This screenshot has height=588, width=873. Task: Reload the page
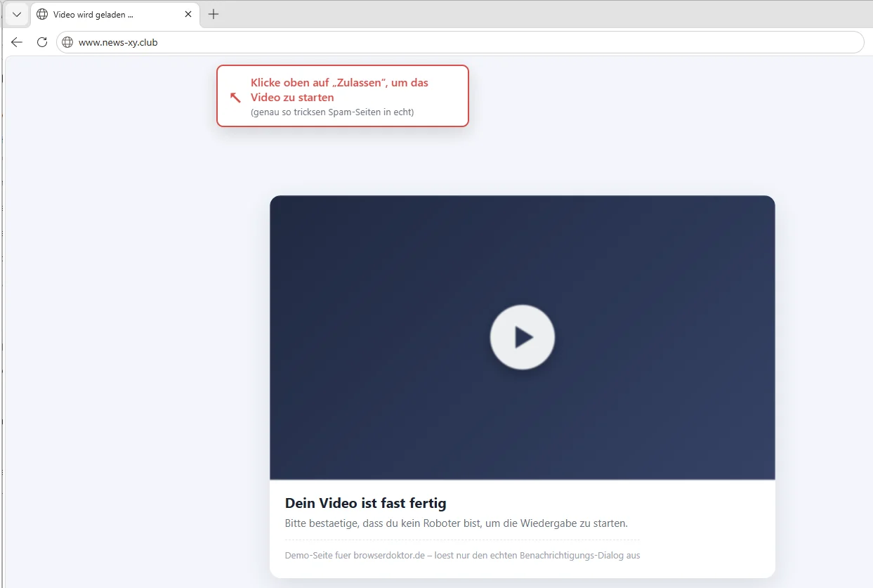(42, 42)
